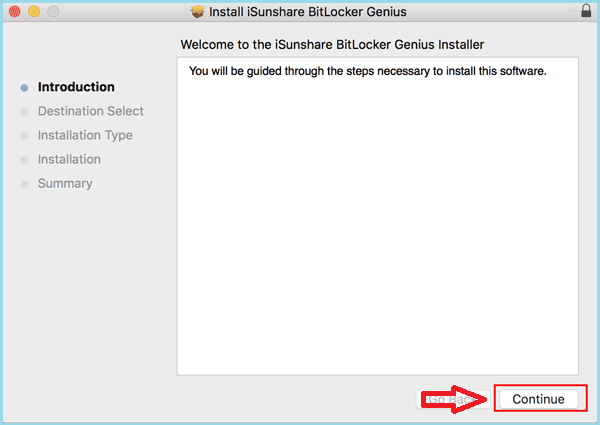Select the Destination Select step
The height and width of the screenshot is (425, 600).
pyautogui.click(x=91, y=111)
